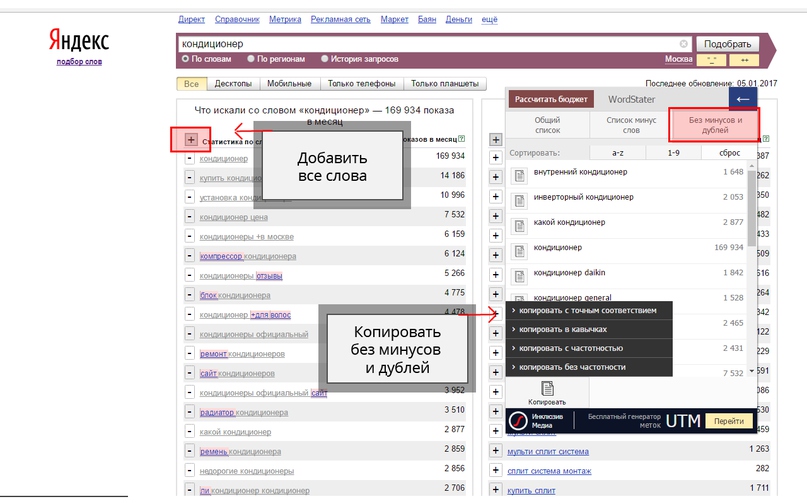Switch to the 'Только планшеты' tab
Image resolution: width=807 pixels, height=504 pixels.
[445, 83]
